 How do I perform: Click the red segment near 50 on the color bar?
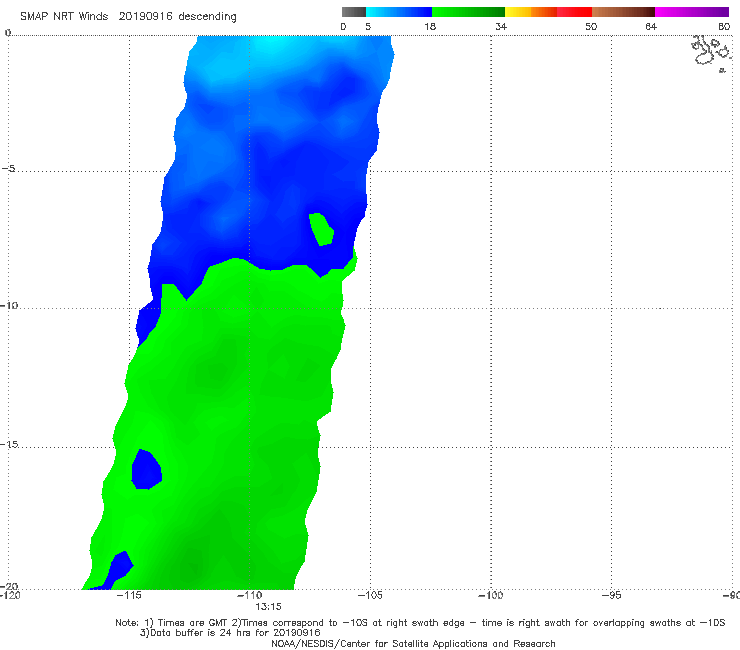click(574, 12)
